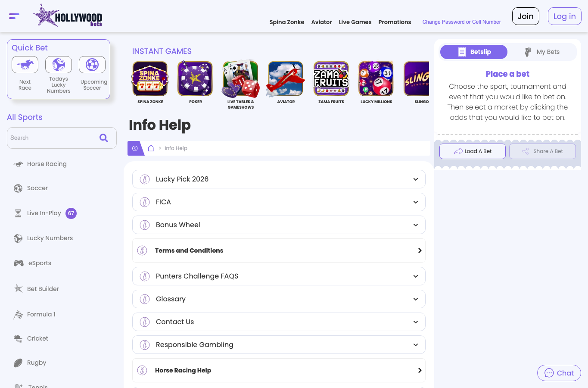Open Todays Lucky Numbers quick bet
588x388 pixels.
click(59, 65)
